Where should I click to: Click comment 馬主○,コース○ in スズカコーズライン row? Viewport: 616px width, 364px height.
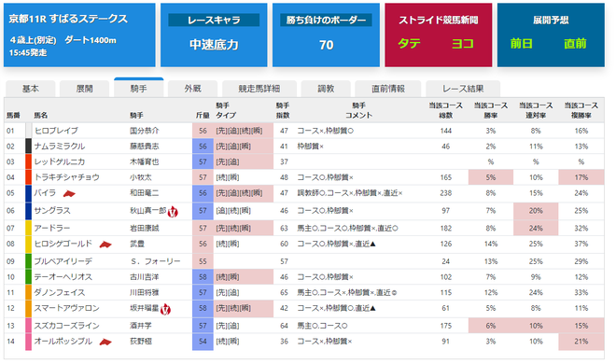(323, 326)
